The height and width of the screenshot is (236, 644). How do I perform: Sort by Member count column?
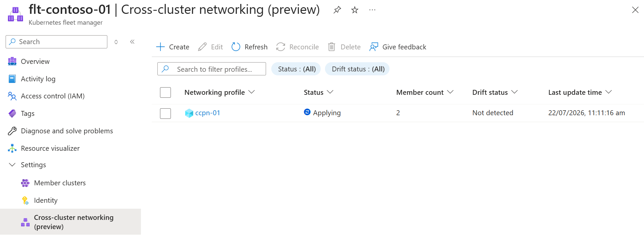(x=425, y=92)
